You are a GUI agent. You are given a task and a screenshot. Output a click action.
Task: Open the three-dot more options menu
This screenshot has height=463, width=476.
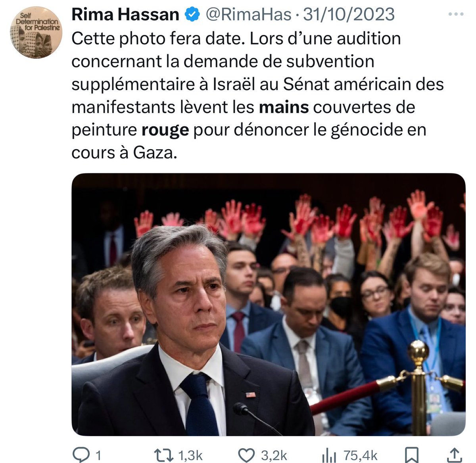(x=455, y=14)
